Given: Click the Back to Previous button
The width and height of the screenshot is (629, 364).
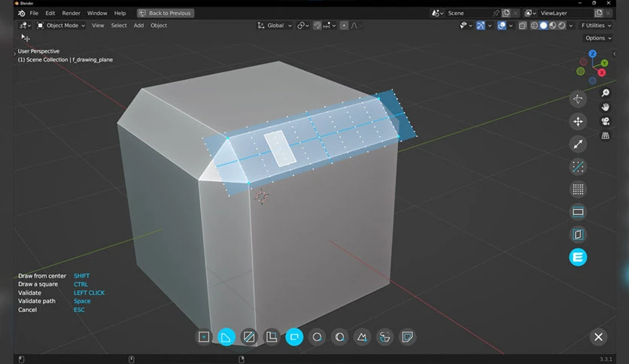Looking at the screenshot, I should coord(166,14).
